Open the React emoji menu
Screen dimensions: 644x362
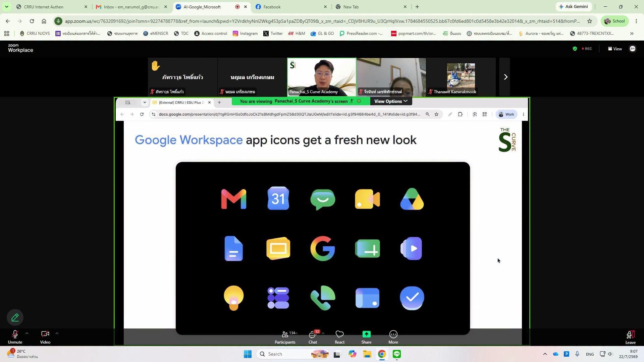tap(339, 337)
